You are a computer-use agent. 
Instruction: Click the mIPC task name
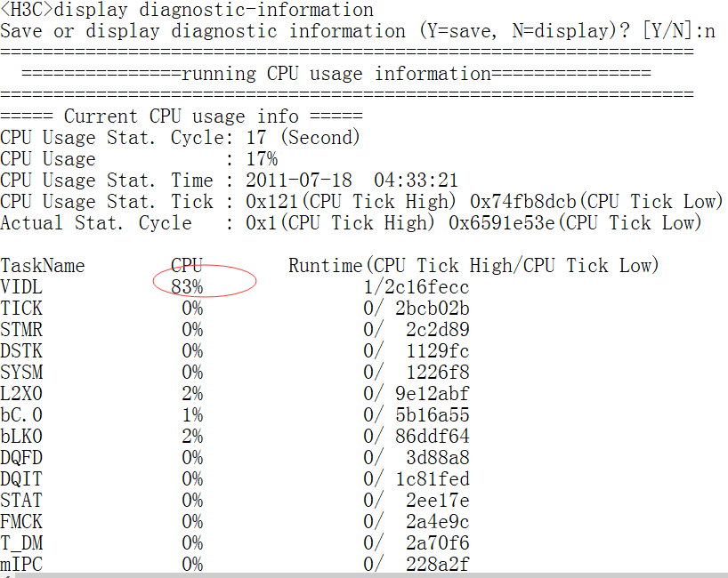click(21, 564)
